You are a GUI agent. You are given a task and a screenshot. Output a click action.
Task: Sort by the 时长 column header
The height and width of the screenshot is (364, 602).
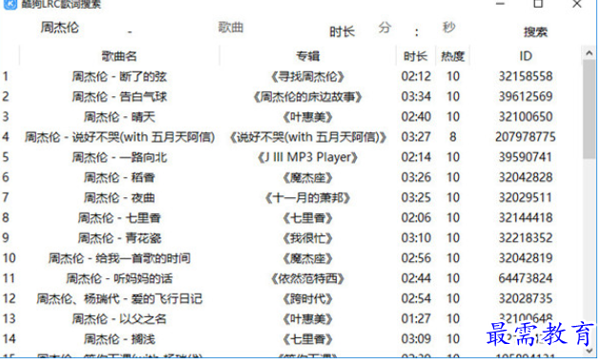pos(415,56)
